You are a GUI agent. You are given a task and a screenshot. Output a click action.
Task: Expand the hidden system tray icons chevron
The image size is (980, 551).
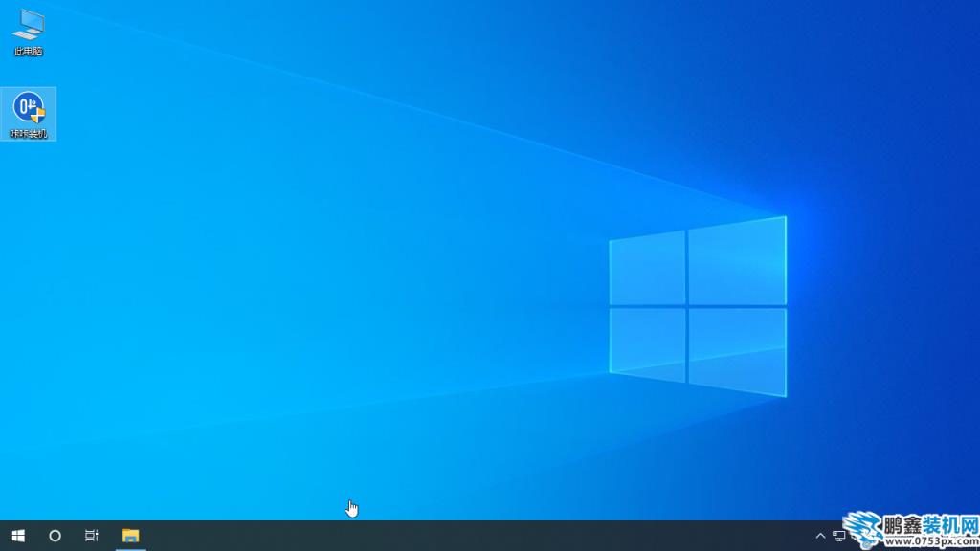click(x=820, y=536)
